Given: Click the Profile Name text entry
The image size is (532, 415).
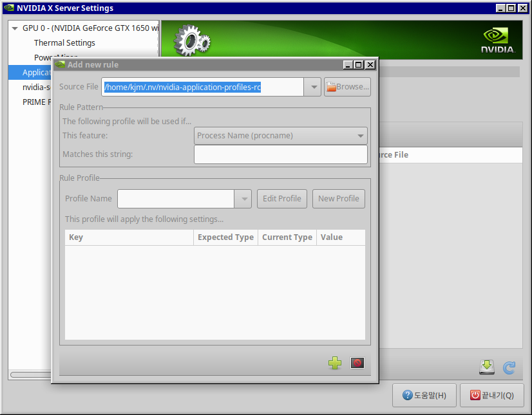Looking at the screenshot, I should tap(176, 199).
